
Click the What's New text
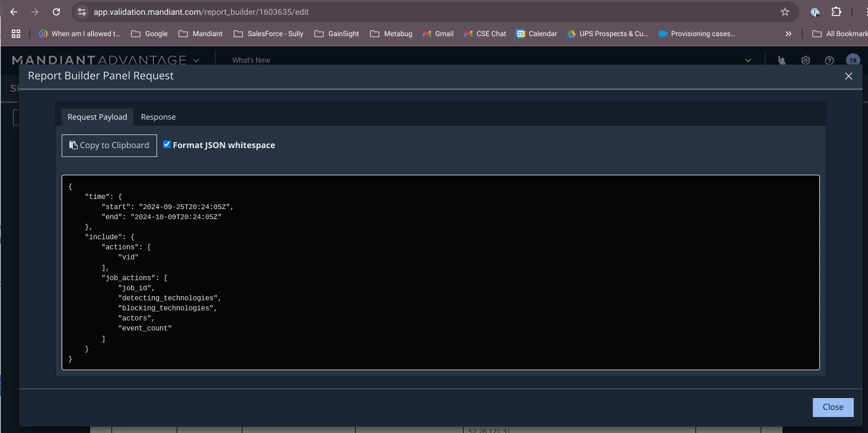pos(251,60)
